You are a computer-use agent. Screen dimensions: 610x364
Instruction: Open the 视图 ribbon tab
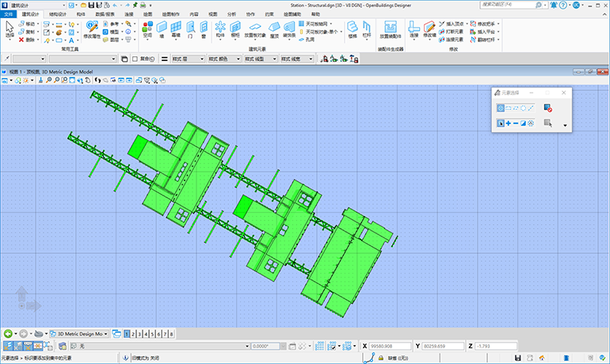[x=212, y=14]
